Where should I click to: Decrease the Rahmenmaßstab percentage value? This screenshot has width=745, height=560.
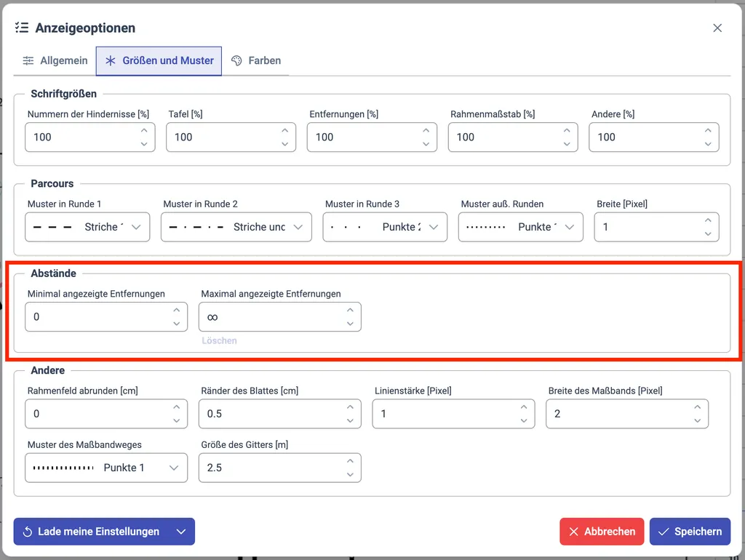click(x=567, y=144)
